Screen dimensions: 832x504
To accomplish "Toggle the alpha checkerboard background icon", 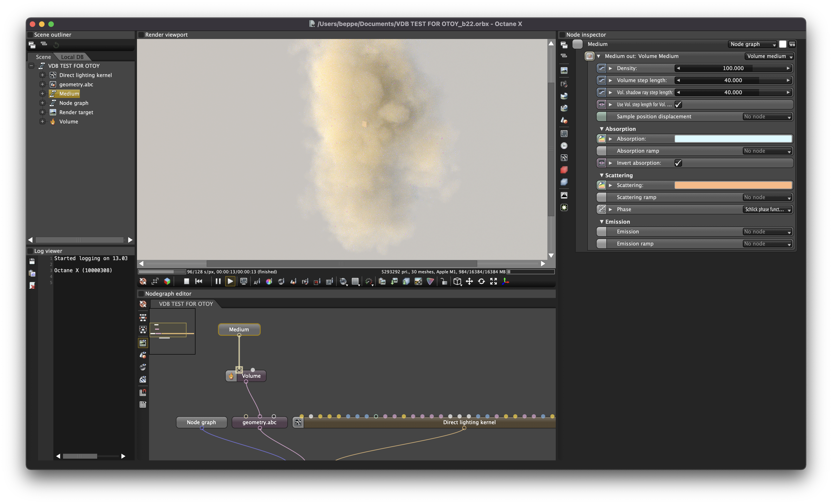I will (x=418, y=281).
